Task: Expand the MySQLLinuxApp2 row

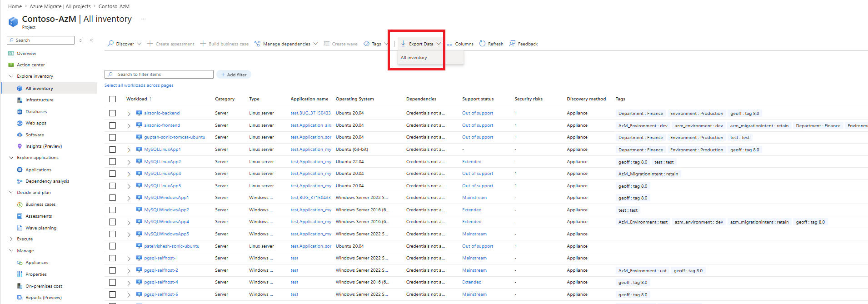Action: pos(129,162)
